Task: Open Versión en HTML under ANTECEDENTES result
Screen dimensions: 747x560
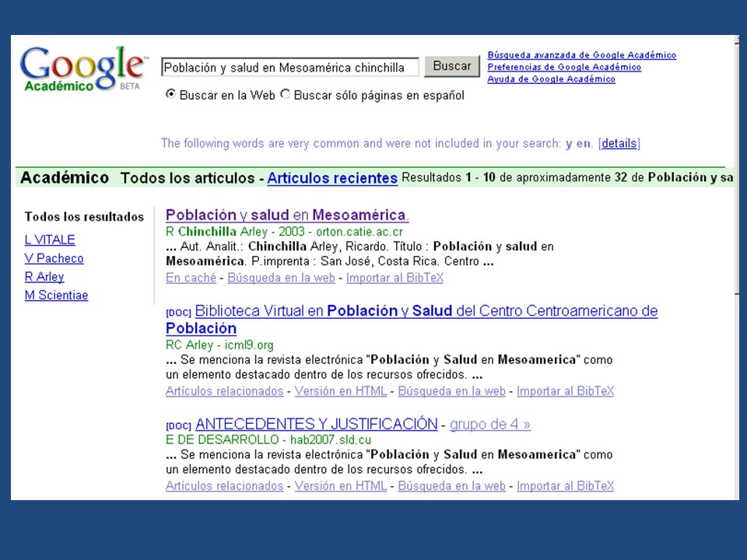Action: tap(341, 485)
